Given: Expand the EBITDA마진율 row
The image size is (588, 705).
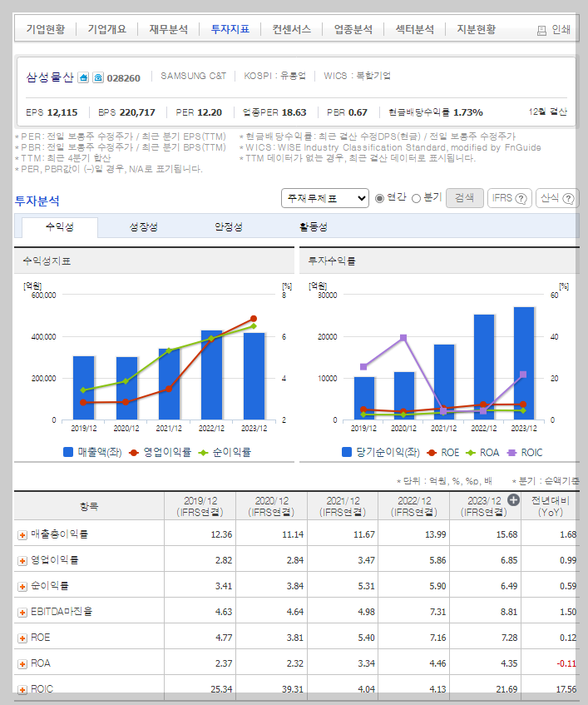Looking at the screenshot, I should pyautogui.click(x=22, y=613).
